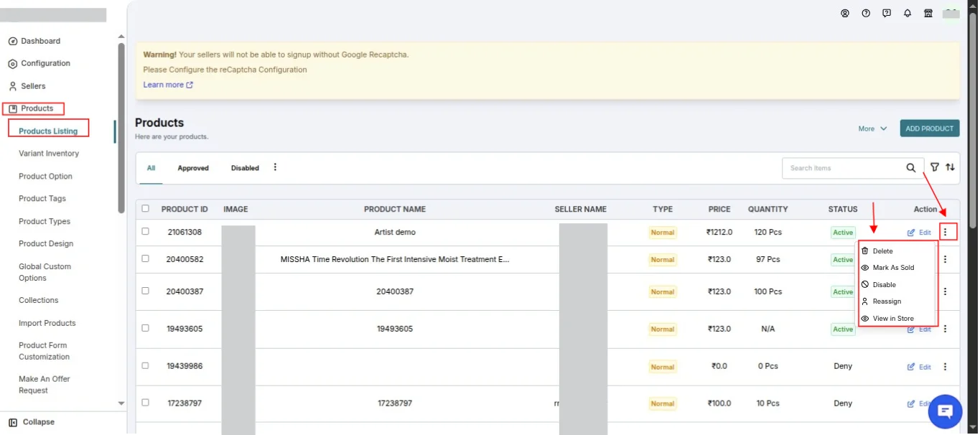
Task: Collapse the sidebar with Collapse button
Action: [x=32, y=422]
